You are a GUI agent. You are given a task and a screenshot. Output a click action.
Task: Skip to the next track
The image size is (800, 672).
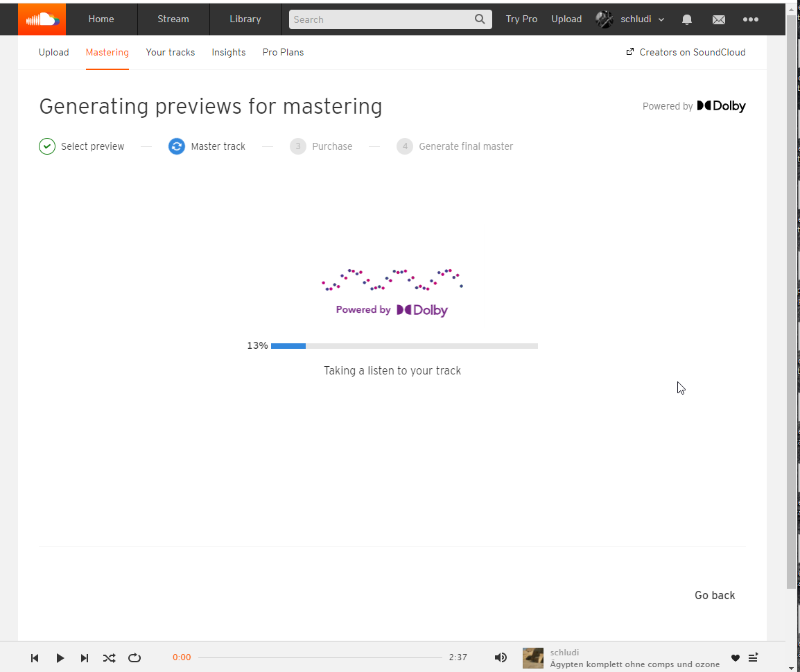(x=85, y=657)
